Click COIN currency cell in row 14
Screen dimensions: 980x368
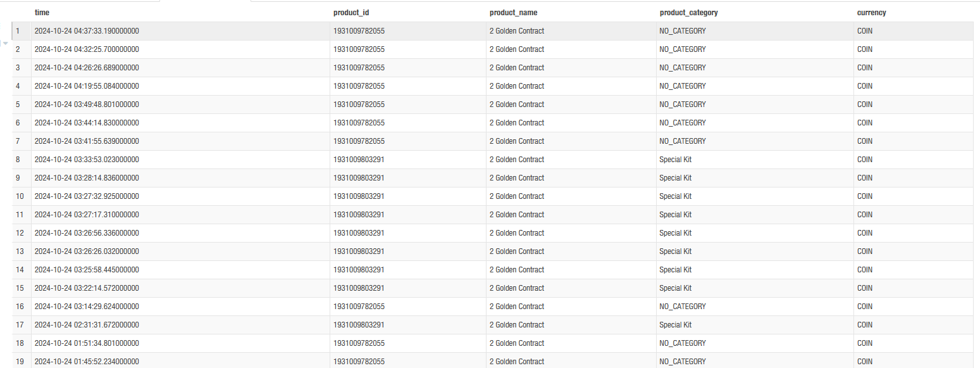pos(864,270)
